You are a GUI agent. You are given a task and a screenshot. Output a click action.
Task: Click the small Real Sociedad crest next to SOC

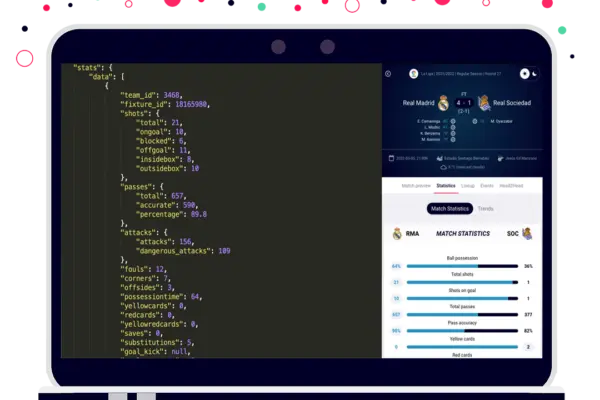527,233
